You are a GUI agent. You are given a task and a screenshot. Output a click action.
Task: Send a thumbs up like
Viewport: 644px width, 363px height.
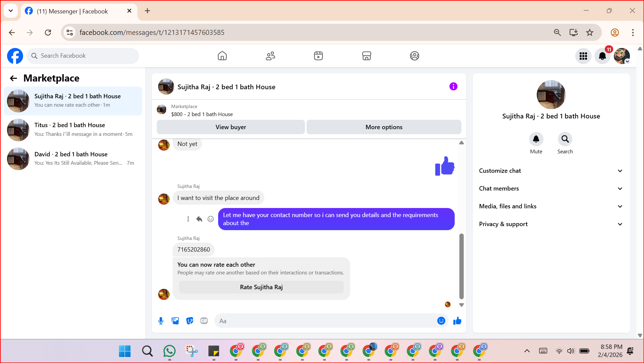(457, 321)
